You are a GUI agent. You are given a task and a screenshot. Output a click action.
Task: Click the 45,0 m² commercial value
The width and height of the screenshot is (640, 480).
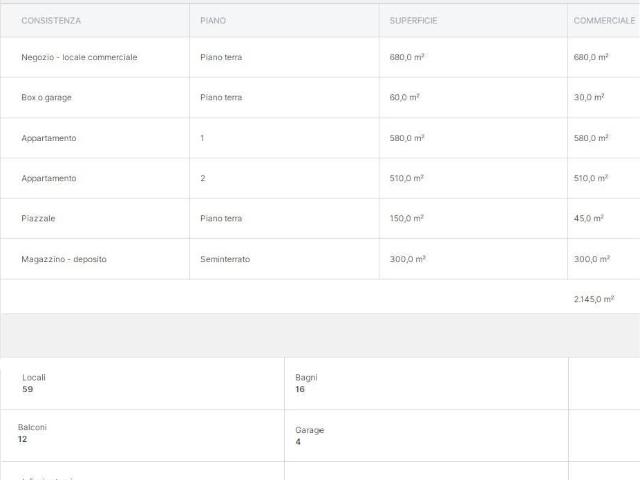pos(589,218)
